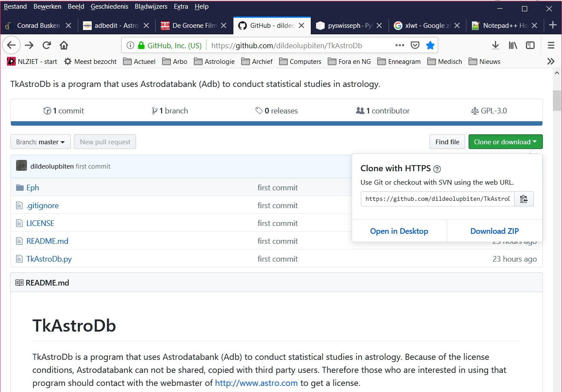Show more bookmarks with the chevron
Viewport: 562px width, 392px height.
pyautogui.click(x=551, y=61)
